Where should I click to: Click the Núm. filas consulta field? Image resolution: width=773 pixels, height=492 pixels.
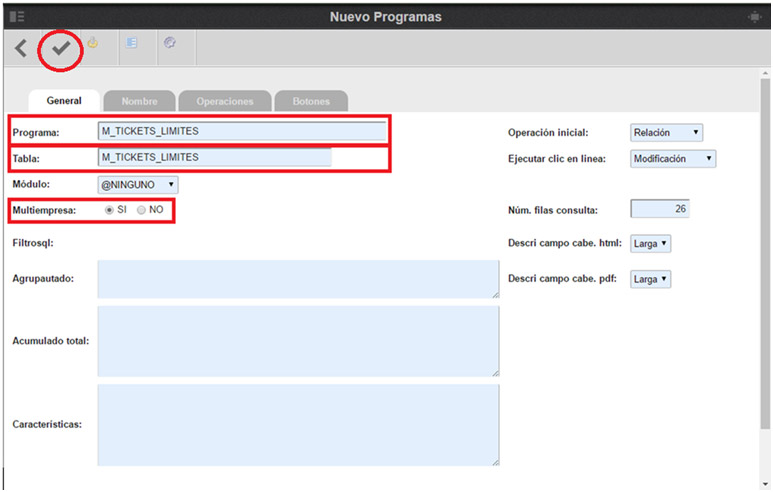tap(660, 209)
